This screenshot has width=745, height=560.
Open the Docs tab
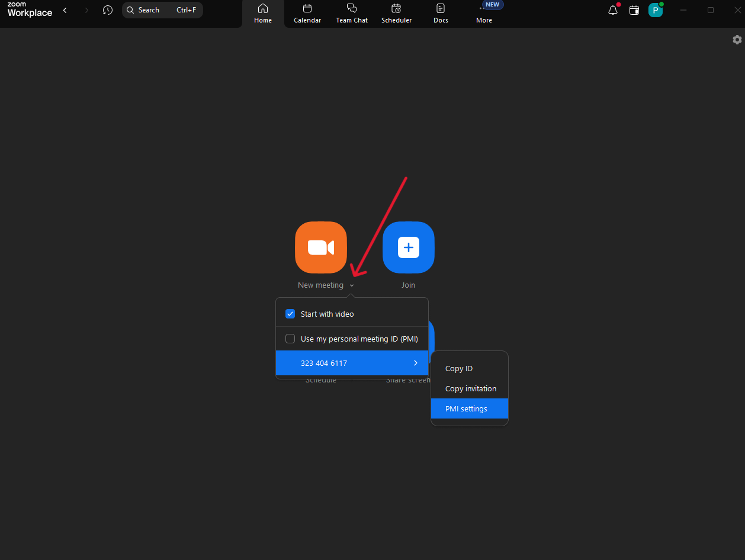441,14
